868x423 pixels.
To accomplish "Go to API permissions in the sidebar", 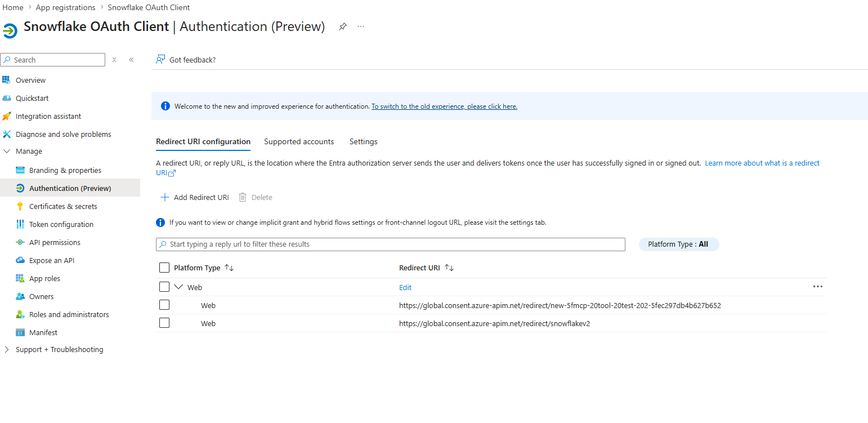I will (x=55, y=242).
